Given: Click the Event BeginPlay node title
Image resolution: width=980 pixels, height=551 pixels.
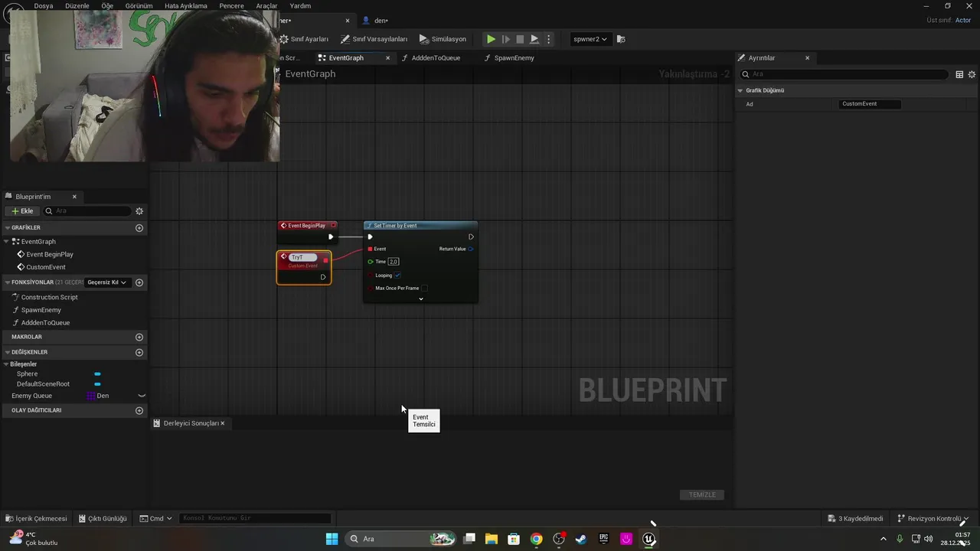Looking at the screenshot, I should point(306,226).
